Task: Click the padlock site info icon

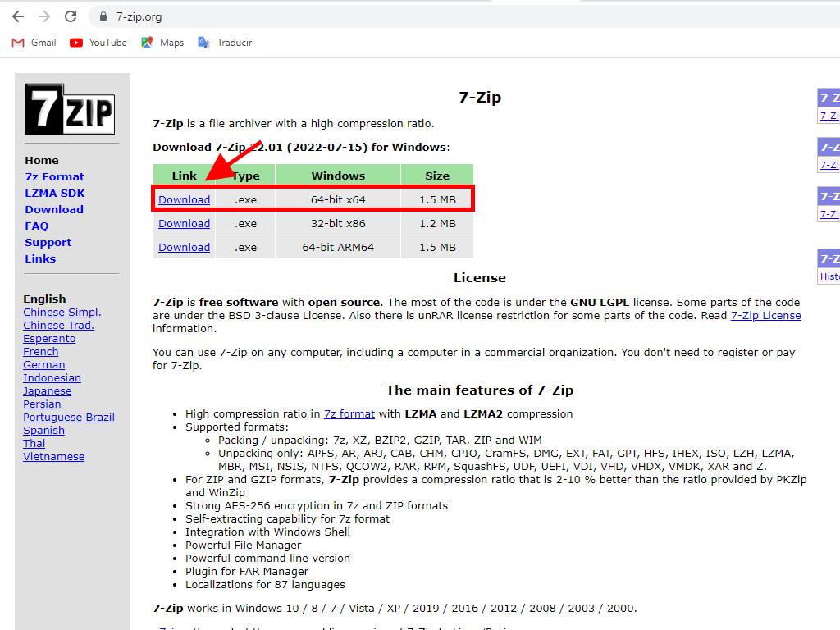Action: [x=103, y=16]
